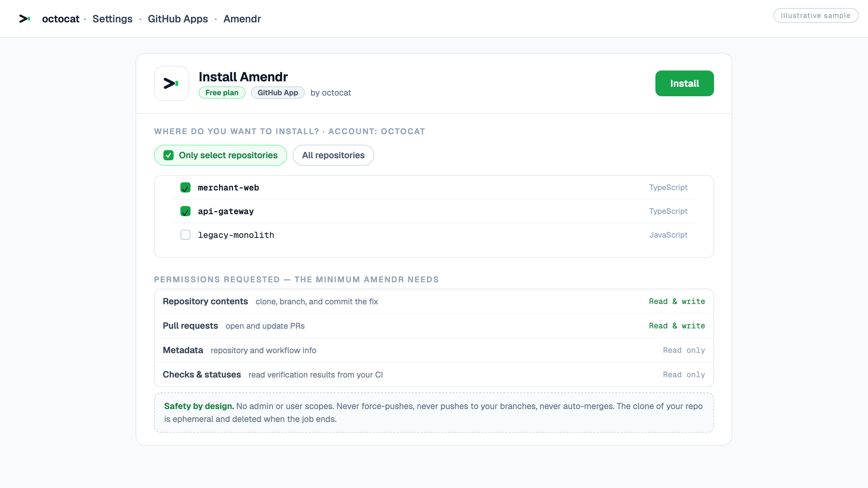Click TypeScript label on merchant-web row

668,187
